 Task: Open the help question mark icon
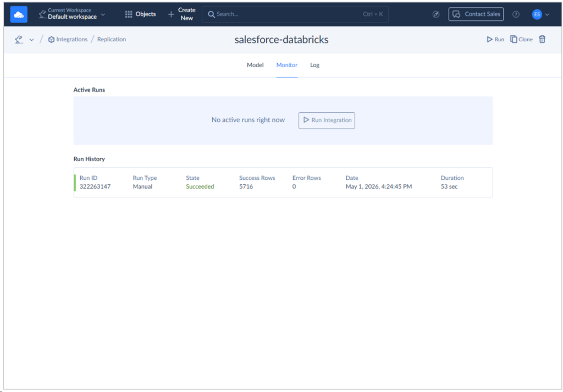516,14
